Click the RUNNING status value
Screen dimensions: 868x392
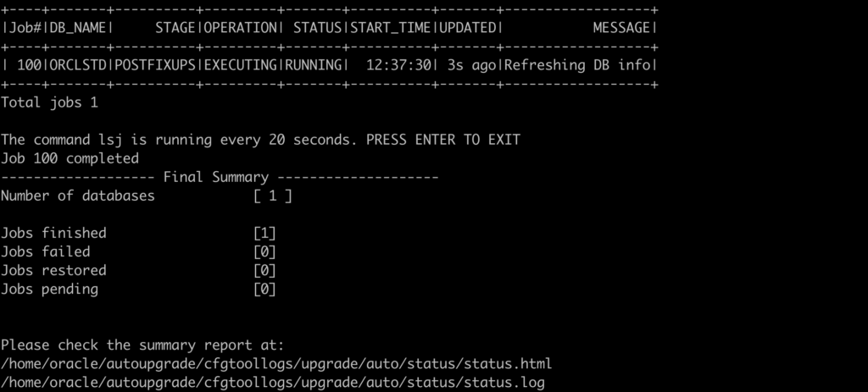(314, 65)
